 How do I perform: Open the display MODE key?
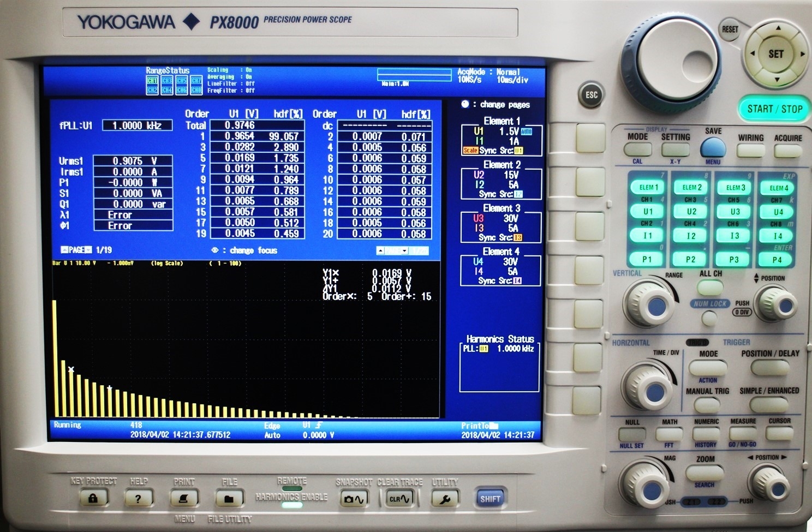pyautogui.click(x=637, y=149)
